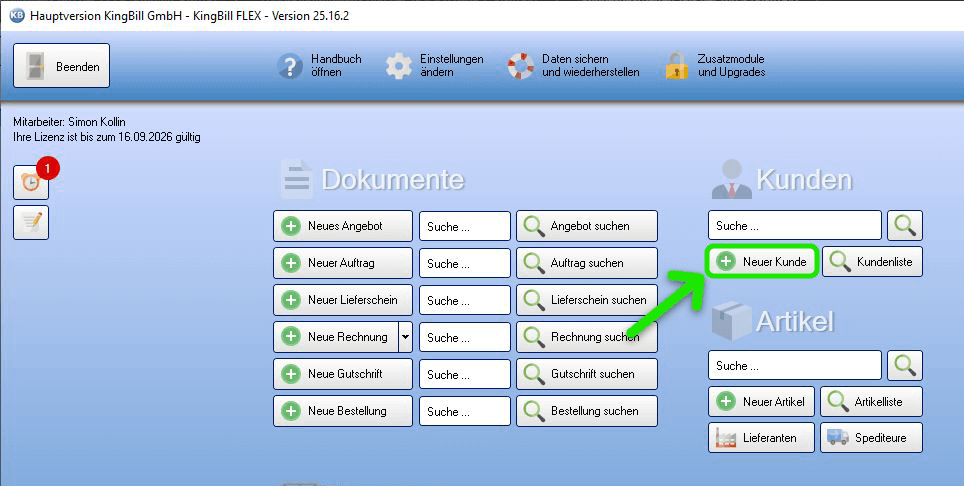
Task: Click Neue Rechnung button
Action: [x=336, y=337]
